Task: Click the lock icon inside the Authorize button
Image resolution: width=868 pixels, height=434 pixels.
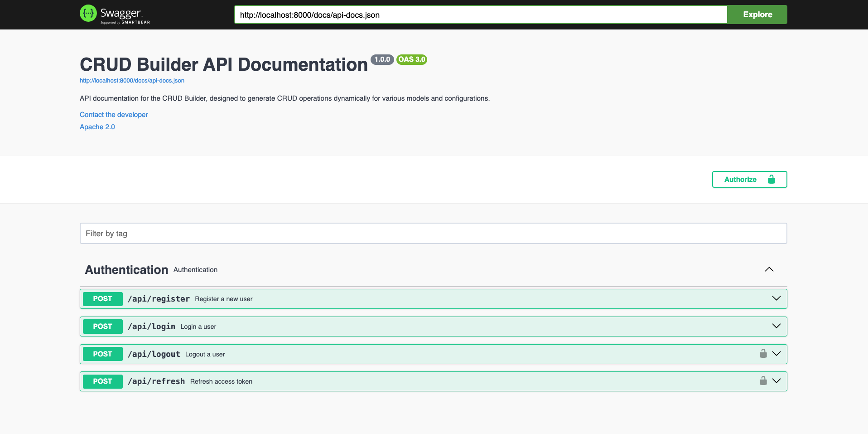Action: tap(772, 179)
